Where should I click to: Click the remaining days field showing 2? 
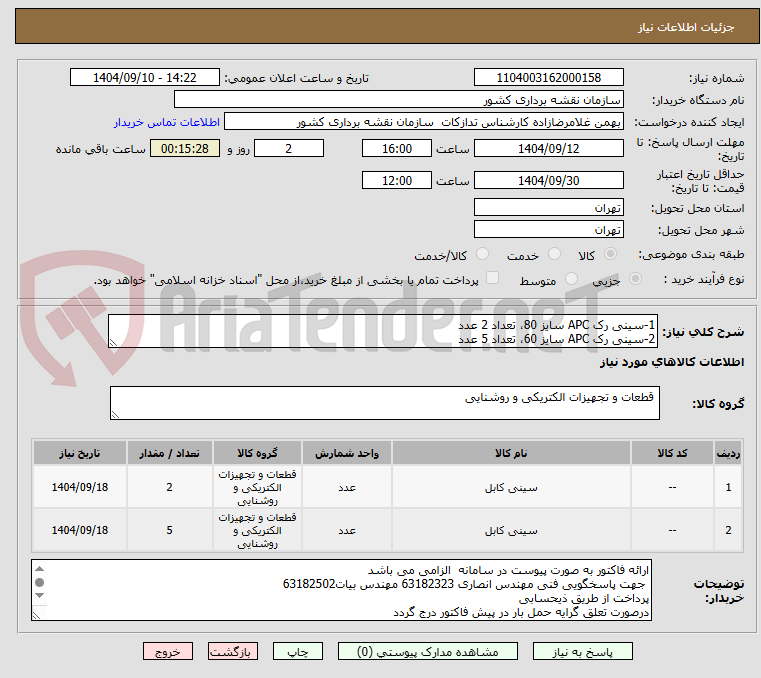(x=289, y=148)
